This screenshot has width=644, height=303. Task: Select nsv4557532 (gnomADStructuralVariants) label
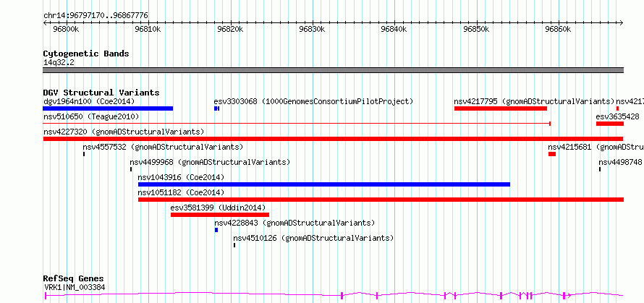point(163,147)
